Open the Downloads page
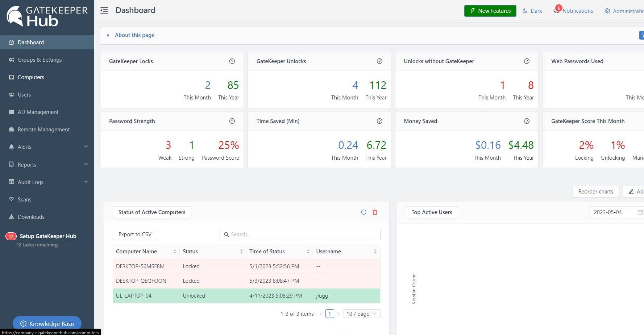Viewport: 644px width, 335px height. coord(47,217)
